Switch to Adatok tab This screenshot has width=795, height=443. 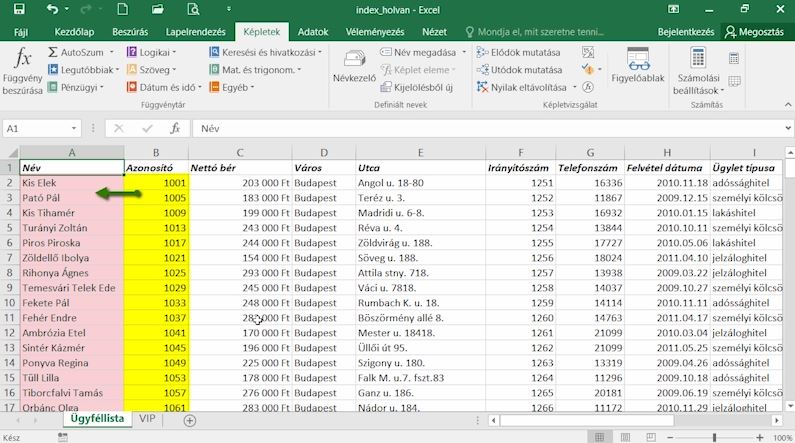[x=313, y=32]
